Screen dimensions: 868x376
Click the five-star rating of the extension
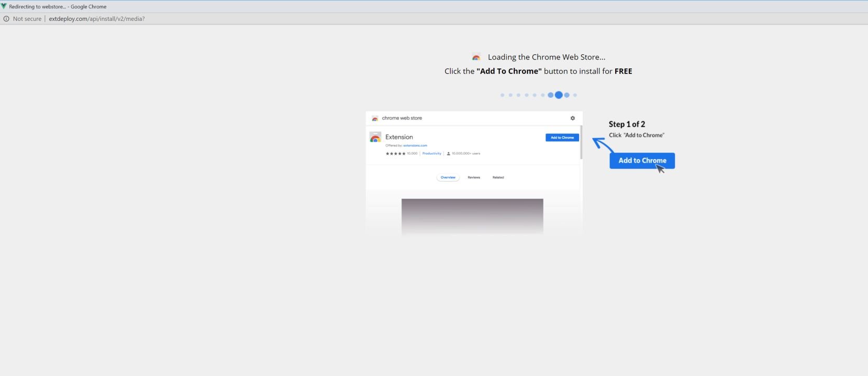click(x=395, y=154)
